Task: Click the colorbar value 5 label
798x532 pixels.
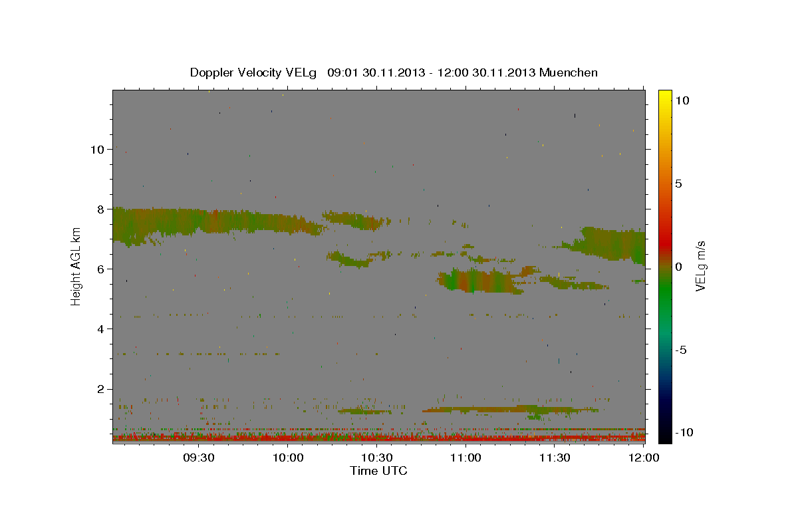Action: [x=679, y=183]
